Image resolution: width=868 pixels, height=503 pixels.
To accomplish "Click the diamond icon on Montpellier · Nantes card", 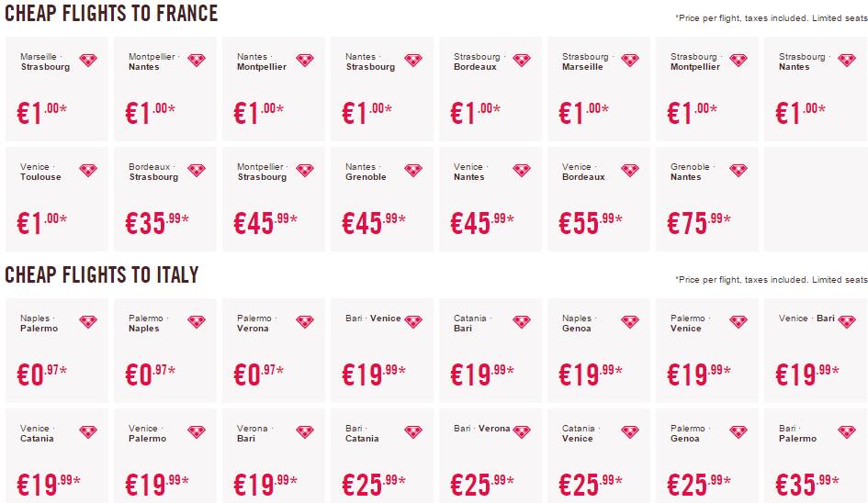I will [197, 61].
